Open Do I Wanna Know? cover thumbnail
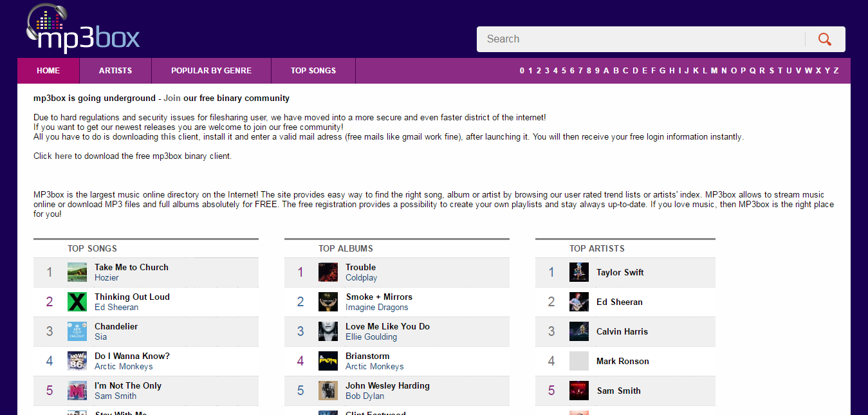The height and width of the screenshot is (415, 868). point(77,361)
